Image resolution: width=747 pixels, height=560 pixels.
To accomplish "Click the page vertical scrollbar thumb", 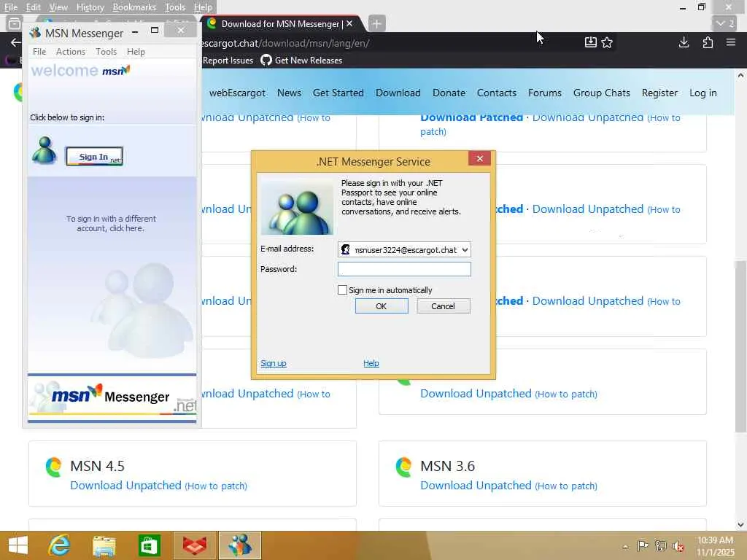I will (740, 346).
